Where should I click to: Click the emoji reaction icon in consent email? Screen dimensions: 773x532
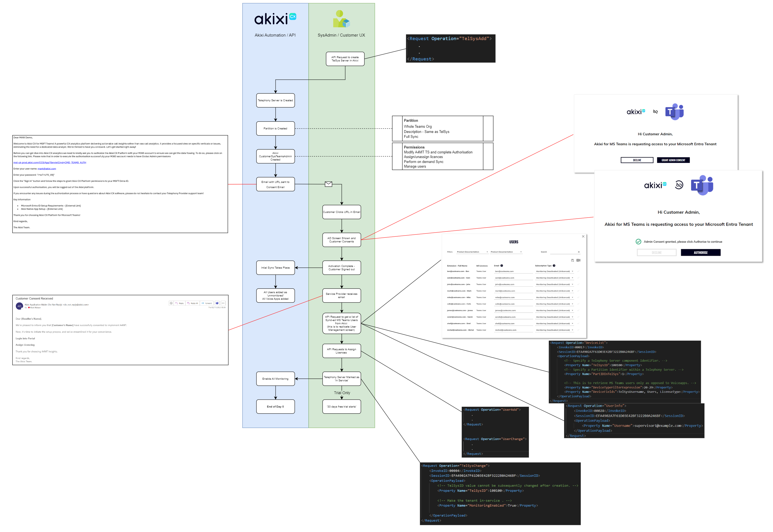pos(171,303)
